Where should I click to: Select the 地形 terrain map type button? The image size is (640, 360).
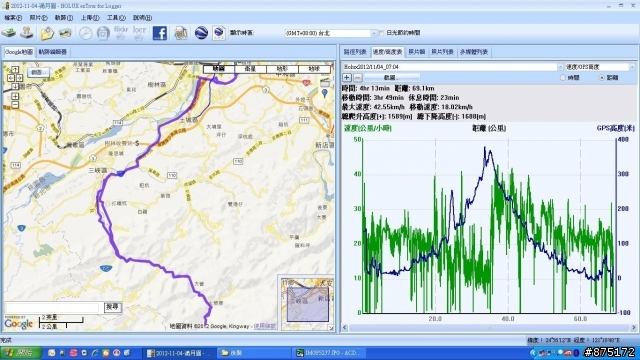tap(282, 69)
